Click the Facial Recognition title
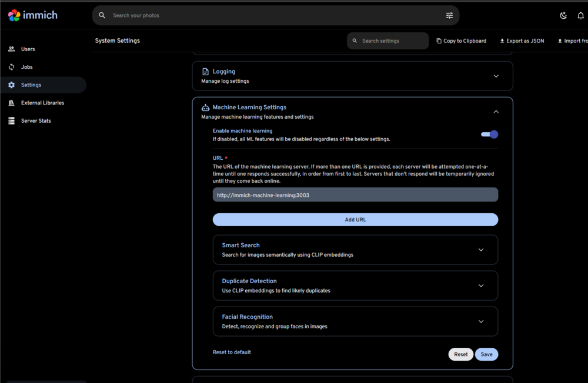This screenshot has height=383, width=588. [x=248, y=317]
